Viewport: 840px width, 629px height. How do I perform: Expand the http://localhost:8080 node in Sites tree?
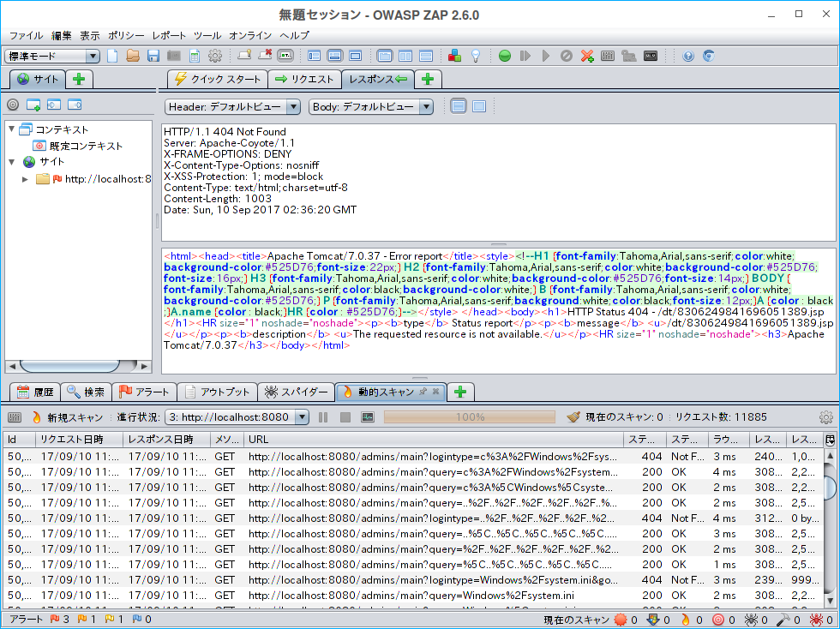pyautogui.click(x=25, y=179)
